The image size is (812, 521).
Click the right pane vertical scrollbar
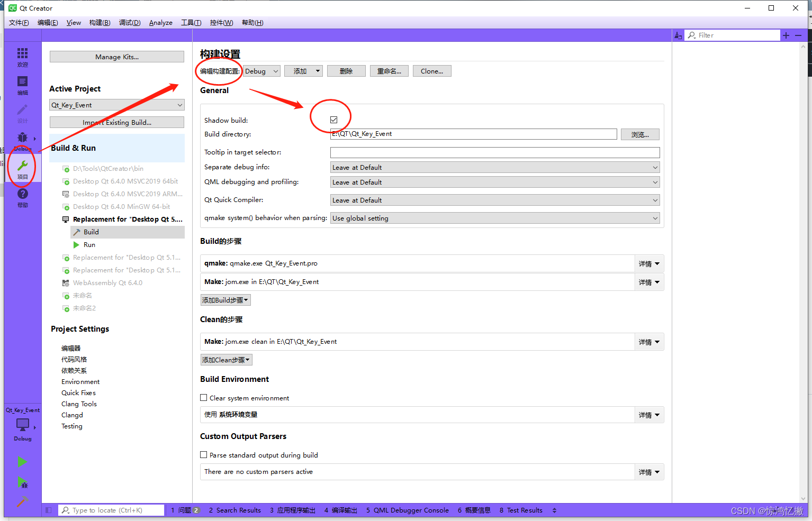pos(804,273)
